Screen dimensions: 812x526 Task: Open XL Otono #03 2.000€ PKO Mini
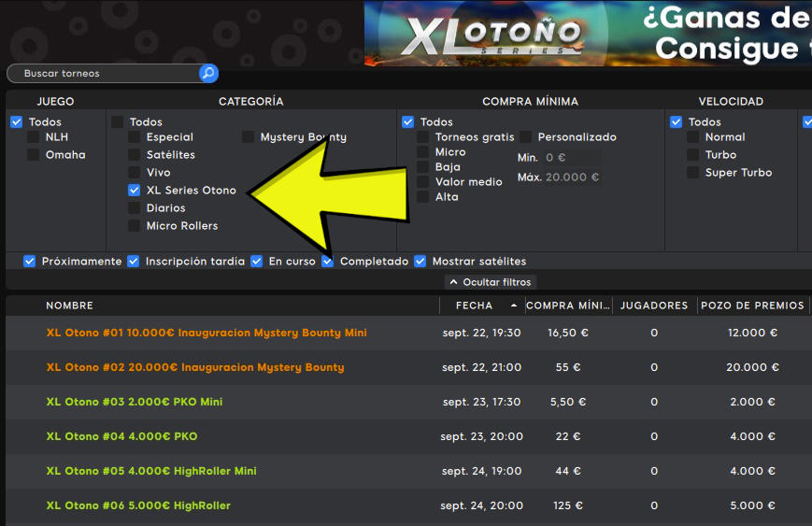135,402
